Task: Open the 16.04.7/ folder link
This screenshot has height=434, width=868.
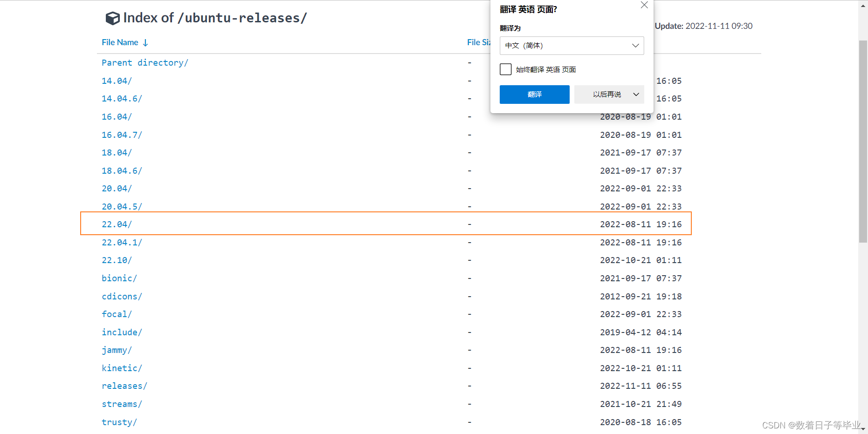Action: click(x=122, y=135)
